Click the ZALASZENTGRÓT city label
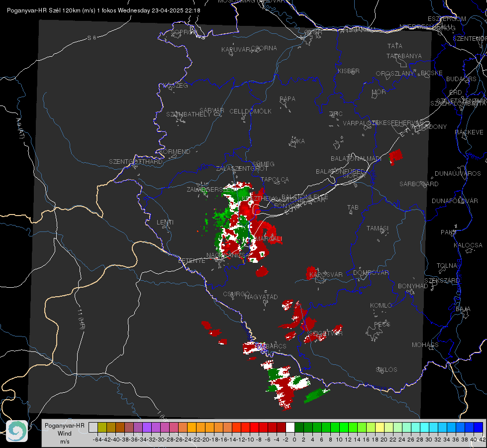 [242, 169]
